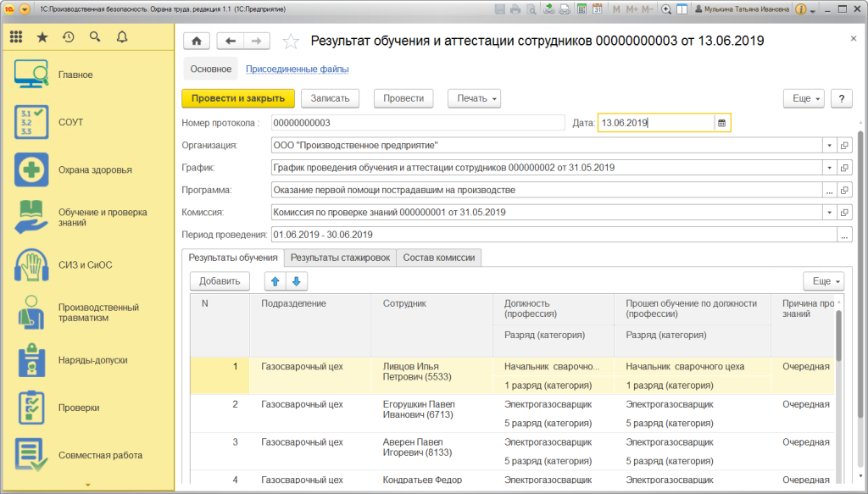Image resolution: width=868 pixels, height=494 pixels.
Task: Open the sections menu grid icon
Action: 16,37
